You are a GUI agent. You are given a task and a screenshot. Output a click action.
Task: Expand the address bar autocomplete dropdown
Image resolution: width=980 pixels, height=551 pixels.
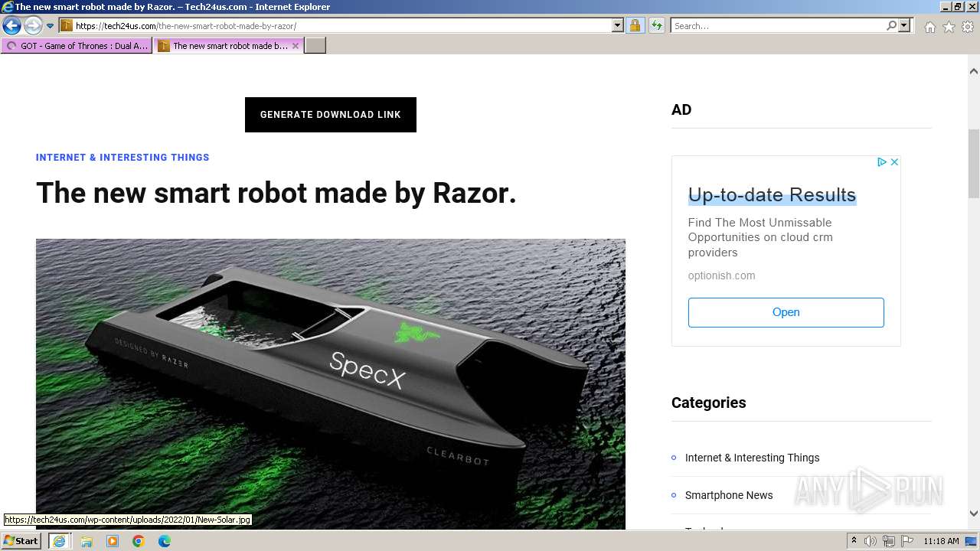point(618,25)
